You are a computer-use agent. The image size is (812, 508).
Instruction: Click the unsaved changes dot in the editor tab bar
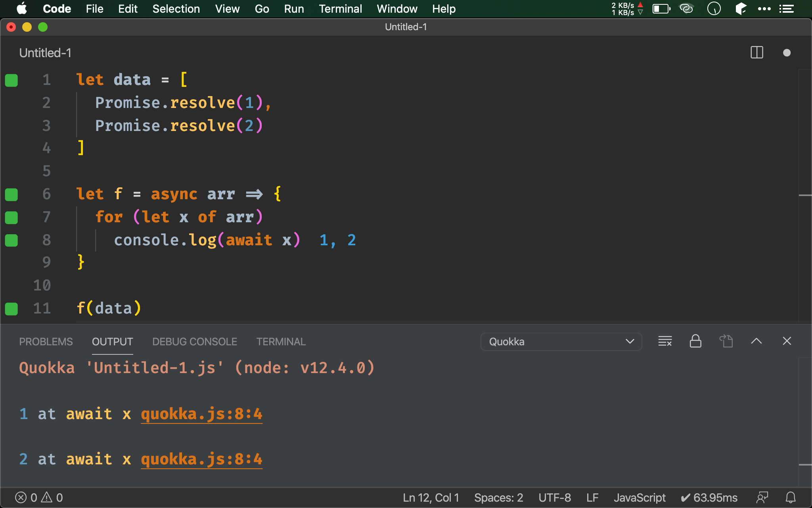tap(787, 53)
